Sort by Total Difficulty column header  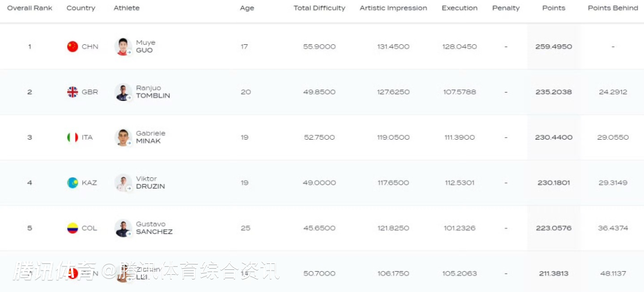pos(320,8)
